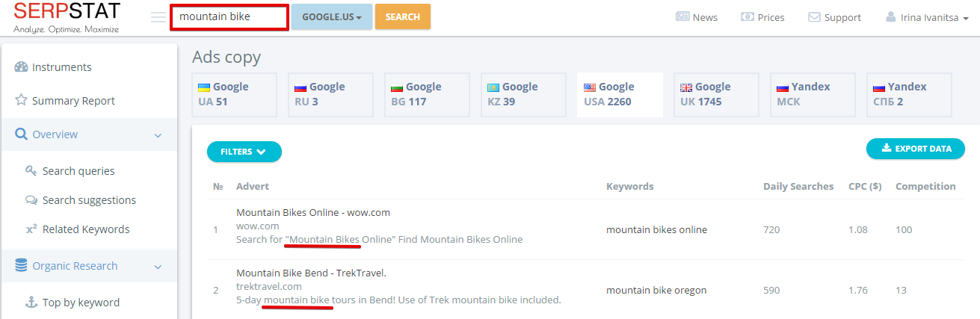Collapse the Organic Research section chevron

(x=158, y=267)
